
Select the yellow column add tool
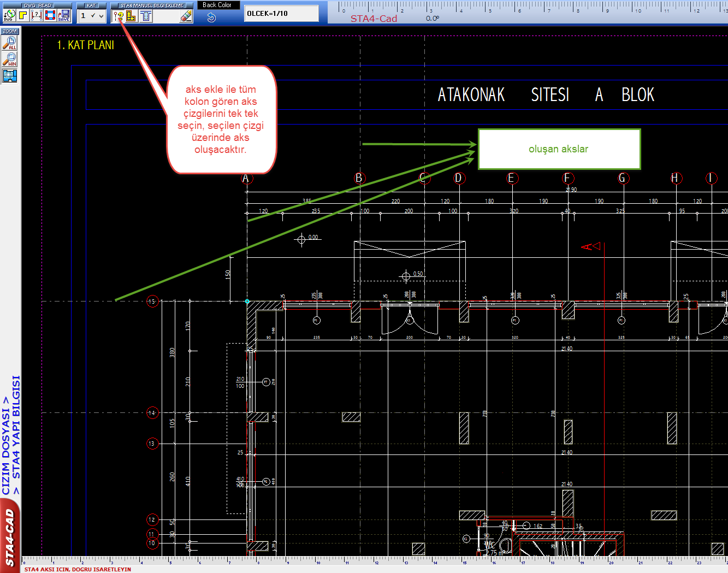pyautogui.click(x=131, y=16)
